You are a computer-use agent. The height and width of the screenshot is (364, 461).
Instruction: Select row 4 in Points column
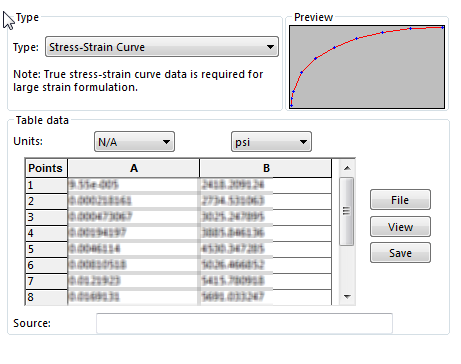[x=46, y=233]
